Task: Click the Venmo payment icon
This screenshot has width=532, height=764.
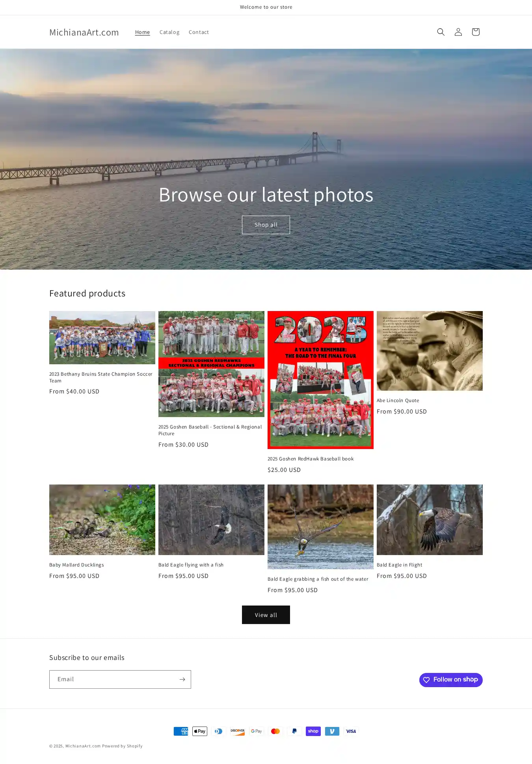Action: [332, 731]
